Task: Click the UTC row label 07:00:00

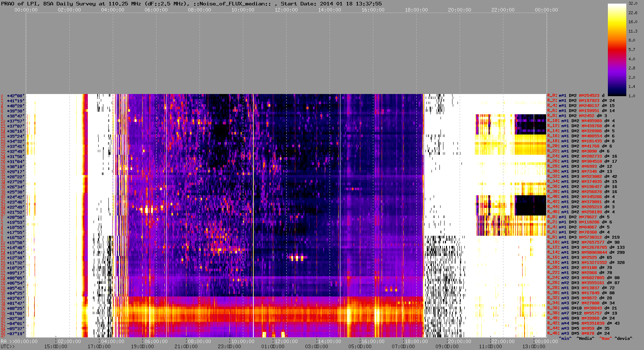Action: pos(404,346)
